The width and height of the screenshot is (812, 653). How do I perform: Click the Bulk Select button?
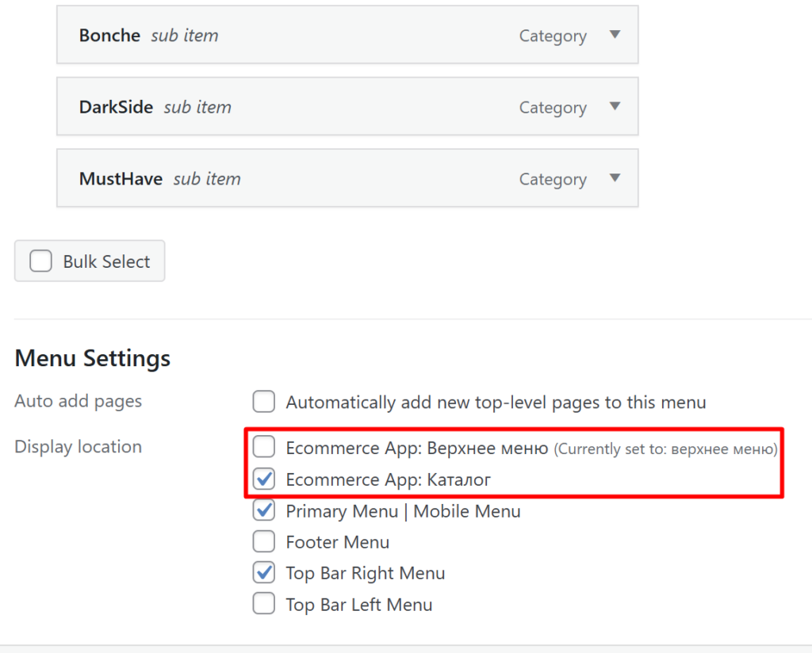pos(90,262)
